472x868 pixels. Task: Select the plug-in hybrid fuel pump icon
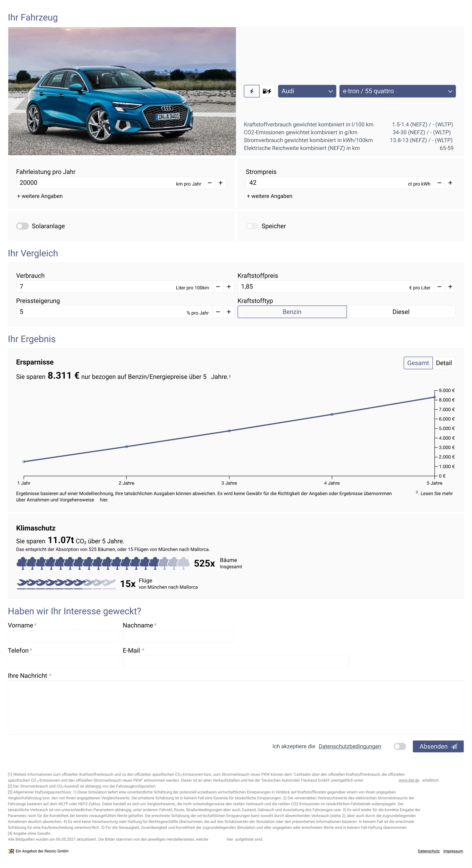coord(267,91)
